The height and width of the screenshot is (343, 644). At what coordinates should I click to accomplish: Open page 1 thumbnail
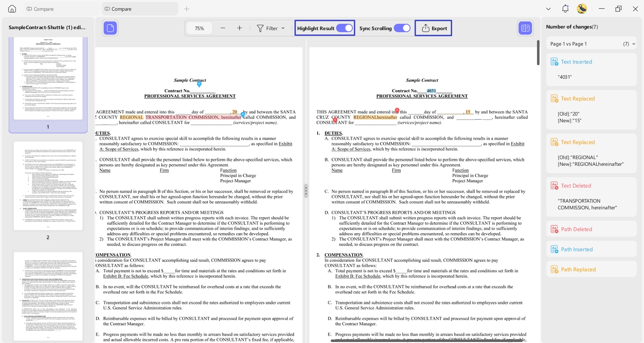click(x=48, y=78)
